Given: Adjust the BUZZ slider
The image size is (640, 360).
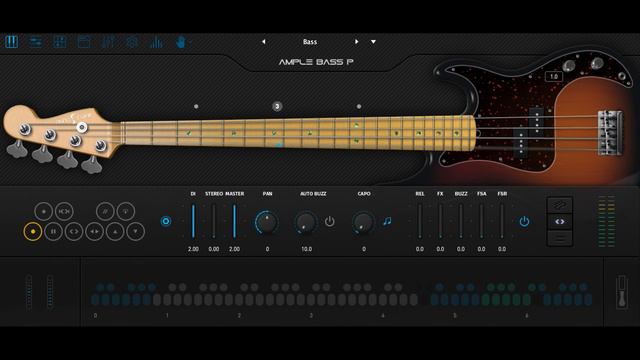Looking at the screenshot, I should [461, 221].
